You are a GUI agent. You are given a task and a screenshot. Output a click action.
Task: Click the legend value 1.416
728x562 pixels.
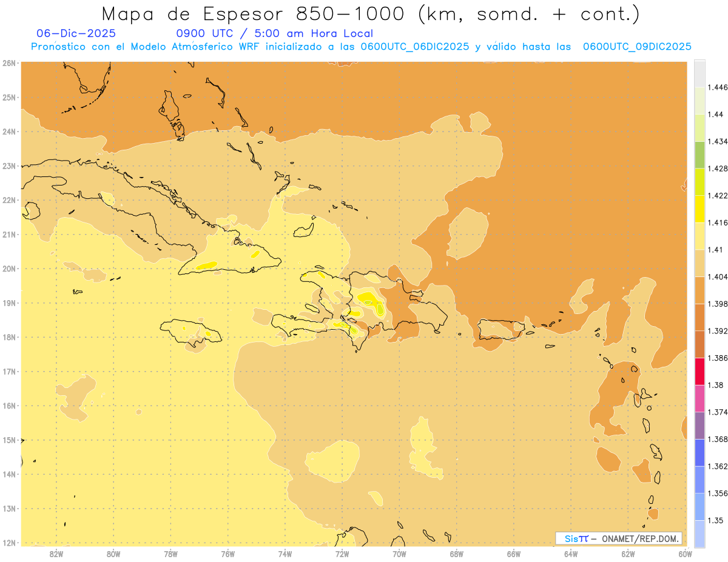[718, 222]
